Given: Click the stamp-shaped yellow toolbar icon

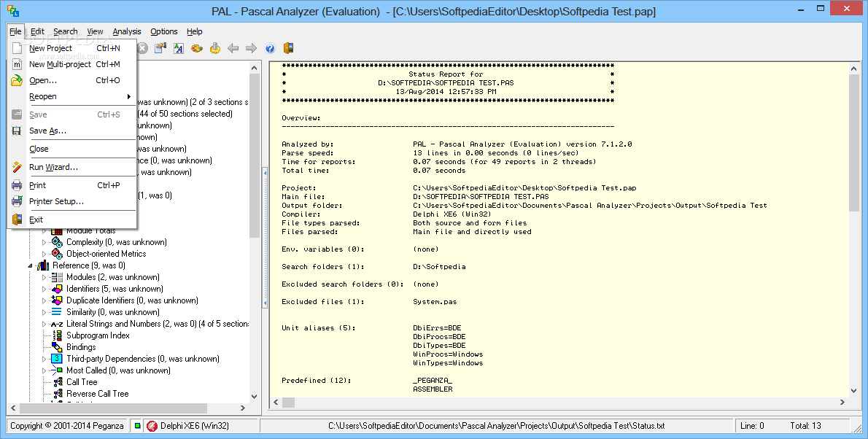Looking at the screenshot, I should pos(214,48).
